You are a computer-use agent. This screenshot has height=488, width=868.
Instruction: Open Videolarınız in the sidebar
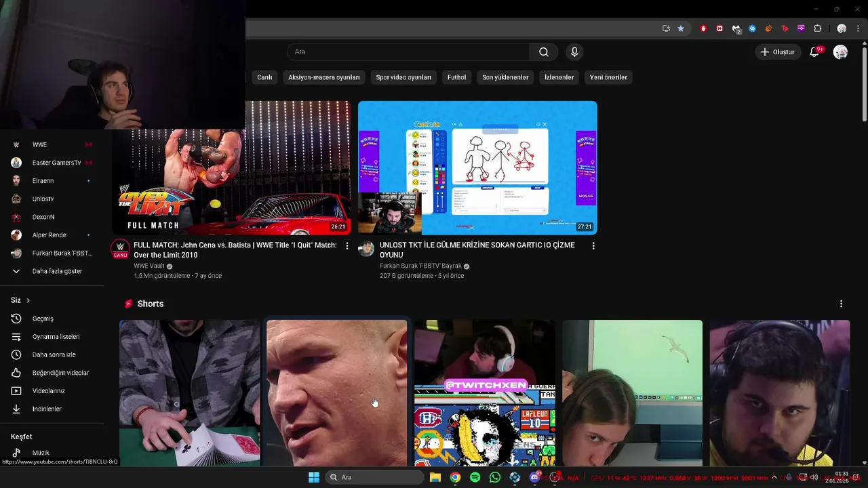(x=53, y=391)
